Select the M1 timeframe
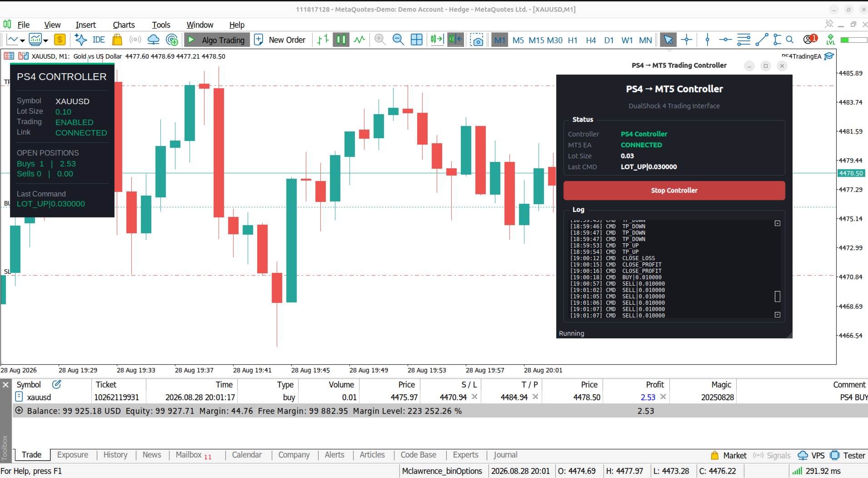The height and width of the screenshot is (478, 868). pyautogui.click(x=500, y=40)
